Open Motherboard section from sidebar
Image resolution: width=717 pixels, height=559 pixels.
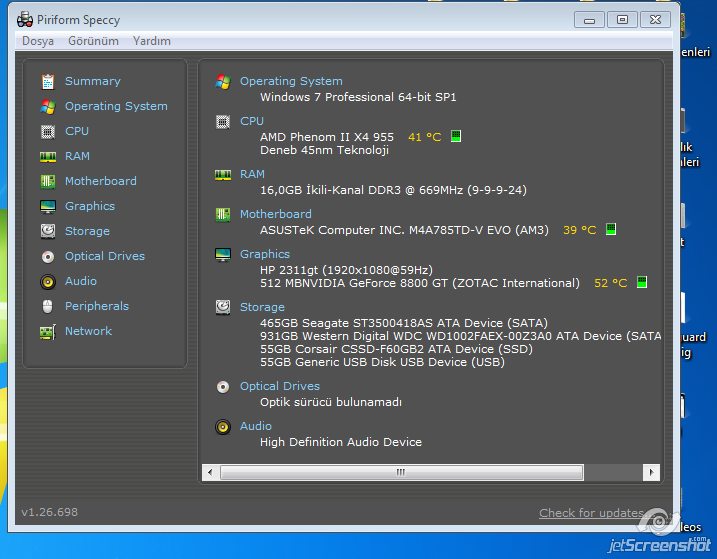[x=101, y=182]
